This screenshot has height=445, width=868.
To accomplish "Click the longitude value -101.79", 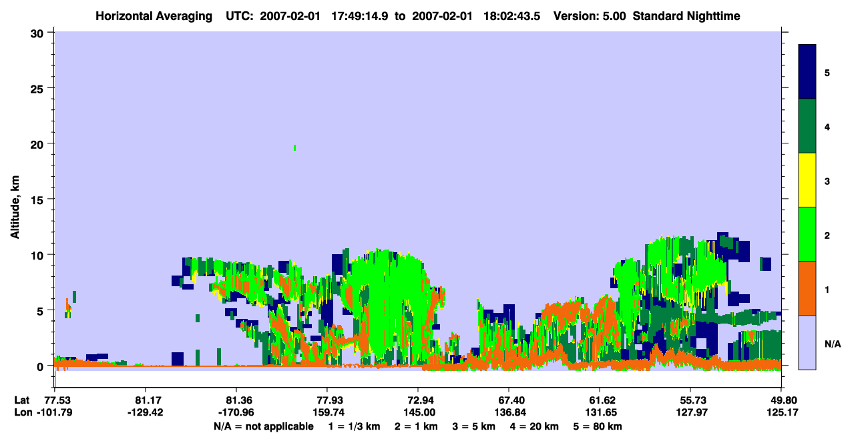I will [54, 412].
